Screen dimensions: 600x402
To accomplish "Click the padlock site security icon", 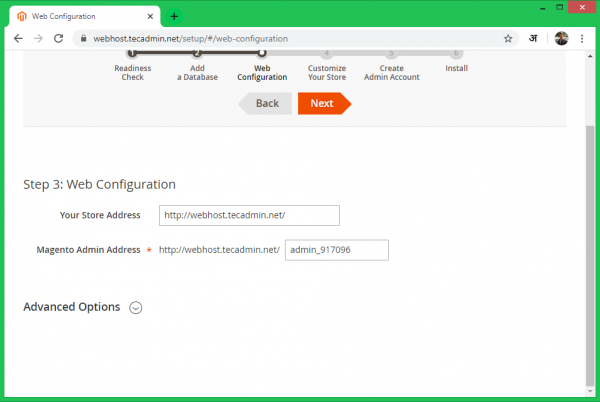I will click(x=83, y=38).
